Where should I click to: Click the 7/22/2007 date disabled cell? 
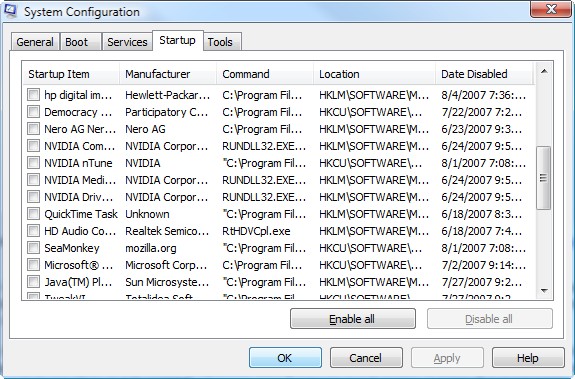click(x=481, y=112)
